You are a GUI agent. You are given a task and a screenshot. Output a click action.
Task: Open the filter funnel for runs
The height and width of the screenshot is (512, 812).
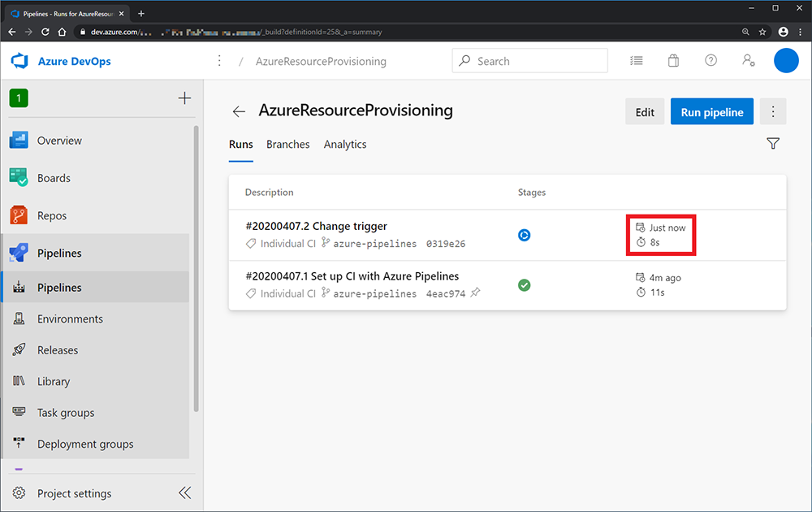click(773, 144)
